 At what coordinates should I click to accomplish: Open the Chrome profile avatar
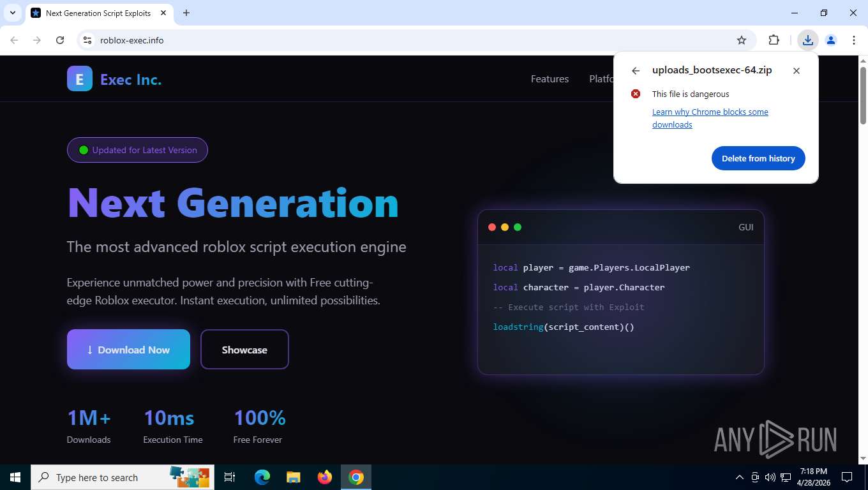tap(831, 40)
